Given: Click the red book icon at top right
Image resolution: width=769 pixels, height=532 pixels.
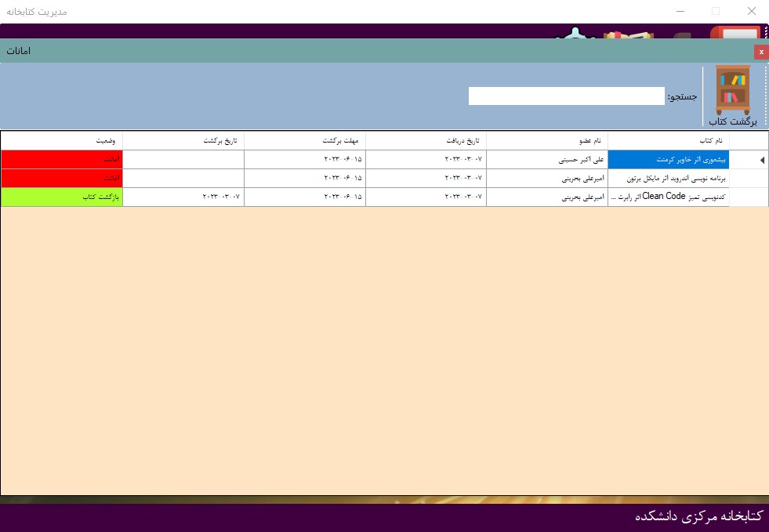Looking at the screenshot, I should pyautogui.click(x=735, y=34).
